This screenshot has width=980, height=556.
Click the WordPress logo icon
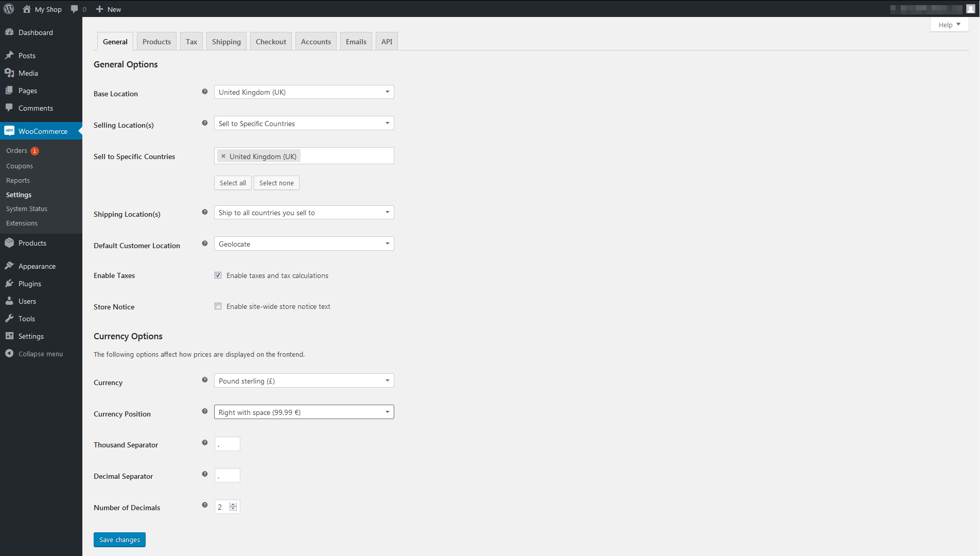[9, 9]
